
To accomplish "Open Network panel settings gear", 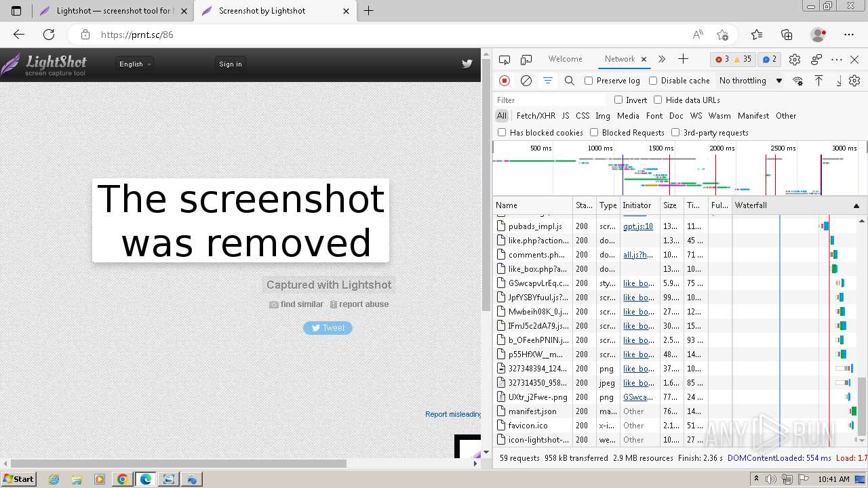I will [854, 81].
